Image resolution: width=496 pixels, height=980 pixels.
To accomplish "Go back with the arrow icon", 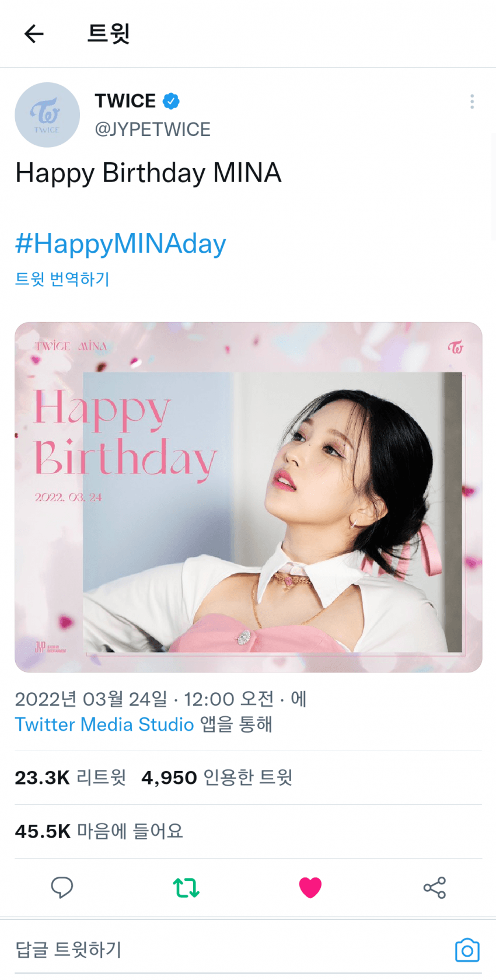I will click(x=34, y=34).
